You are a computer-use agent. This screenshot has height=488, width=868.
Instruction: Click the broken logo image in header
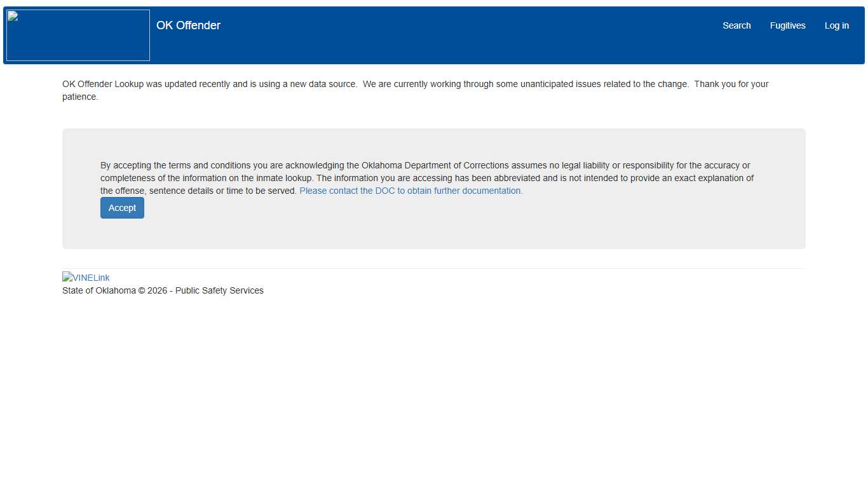78,35
